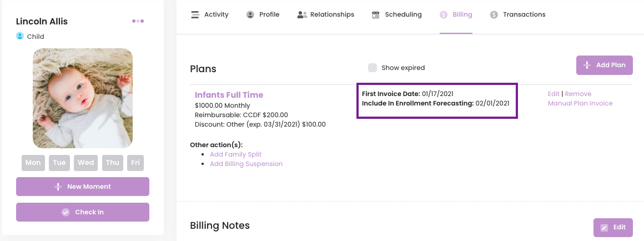Image resolution: width=644 pixels, height=241 pixels.
Task: Click the "Other action(s):" label
Action: tap(217, 145)
